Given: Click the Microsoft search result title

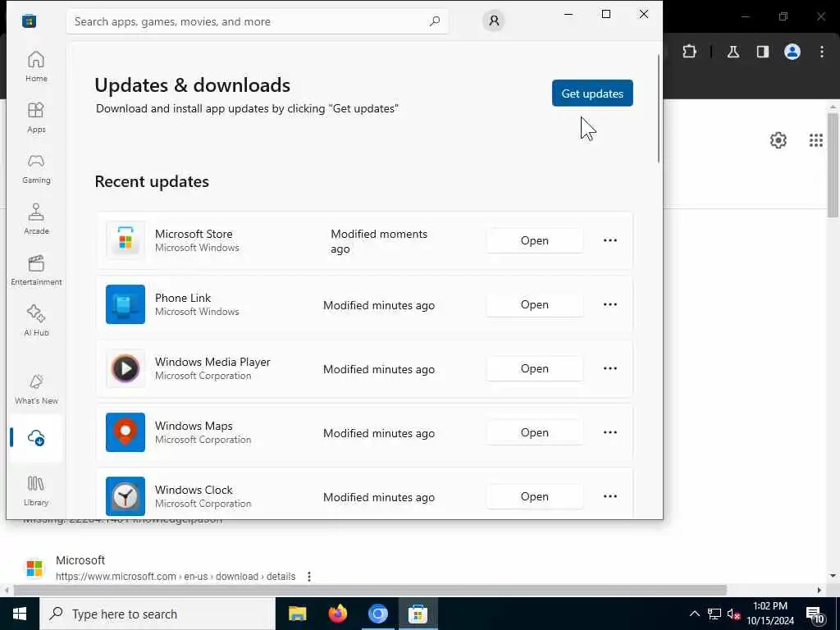Looking at the screenshot, I should (x=80, y=560).
